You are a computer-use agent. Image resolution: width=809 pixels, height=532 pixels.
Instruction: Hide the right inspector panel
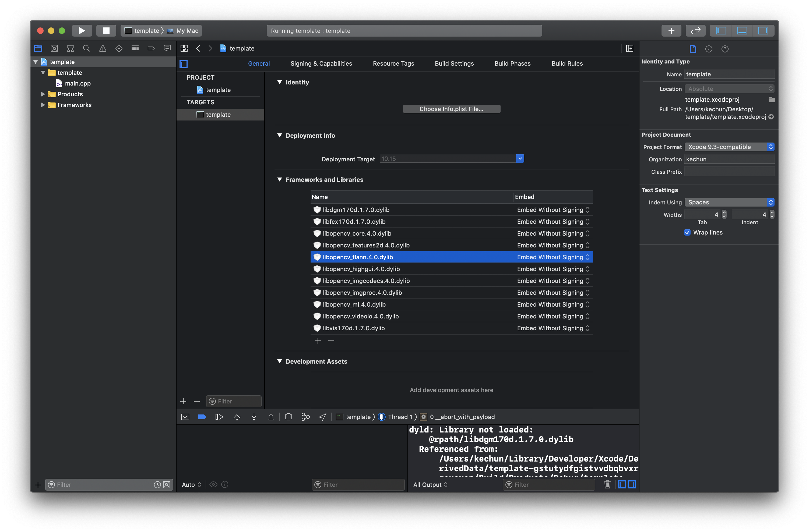(763, 31)
